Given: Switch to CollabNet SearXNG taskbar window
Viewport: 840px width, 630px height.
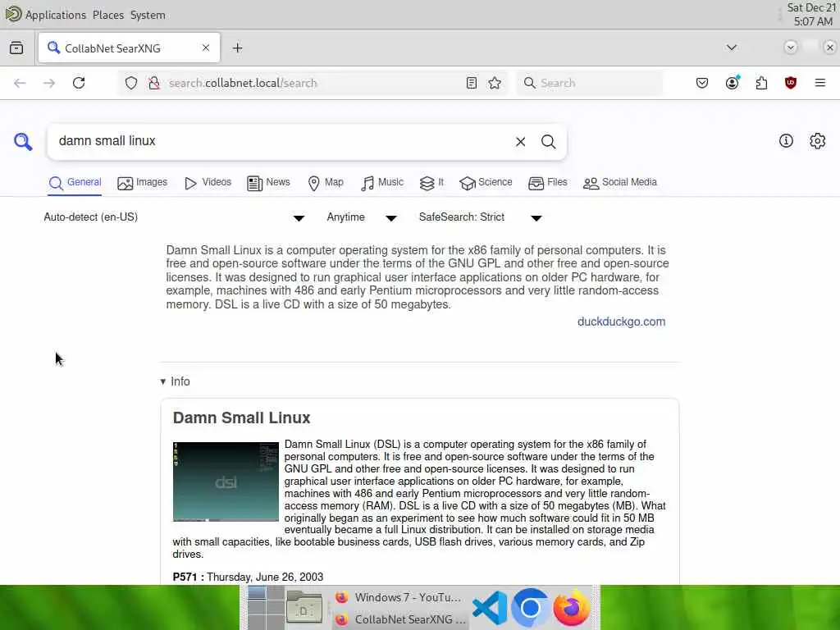Looking at the screenshot, I should (x=399, y=619).
